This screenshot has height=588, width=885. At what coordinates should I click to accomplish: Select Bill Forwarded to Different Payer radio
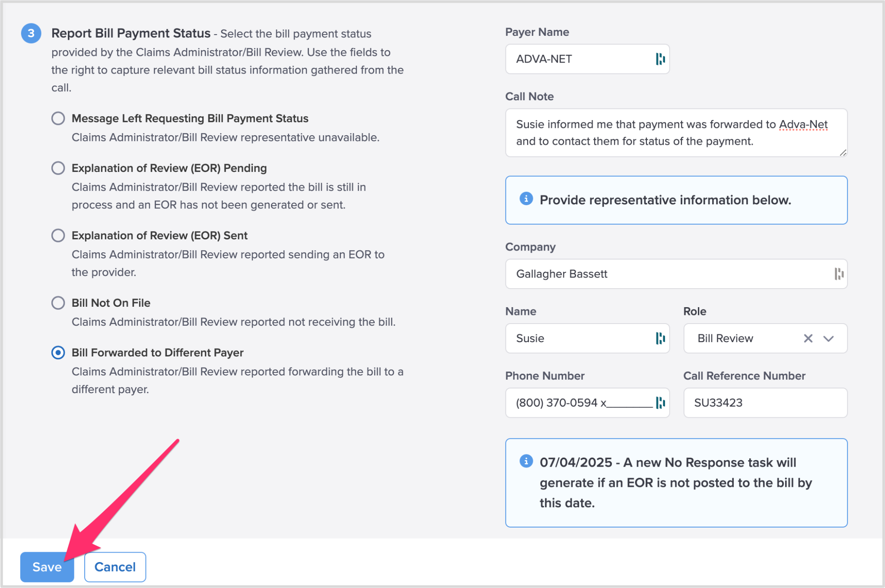pos(58,353)
